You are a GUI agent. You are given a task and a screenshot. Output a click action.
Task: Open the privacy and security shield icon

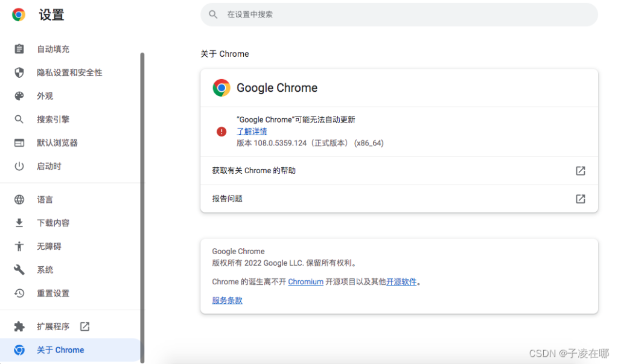click(x=19, y=72)
